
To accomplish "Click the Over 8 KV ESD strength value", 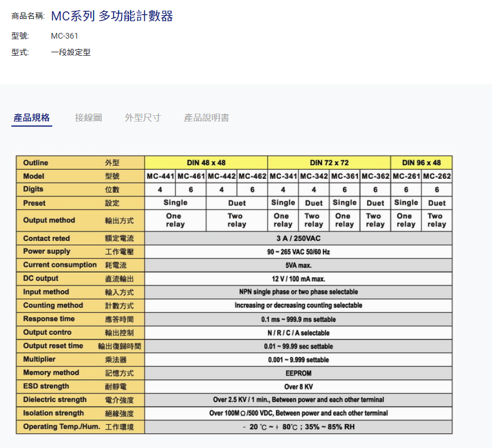I will 298,387.
